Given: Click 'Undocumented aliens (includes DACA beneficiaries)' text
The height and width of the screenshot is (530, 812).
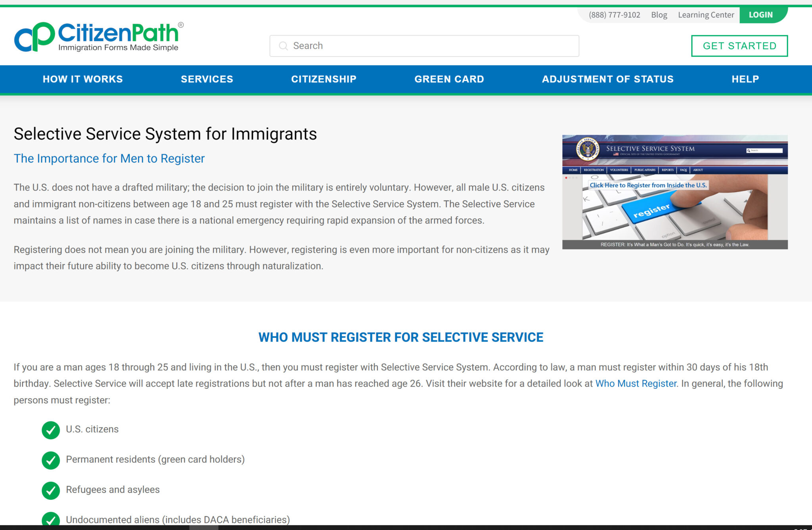Looking at the screenshot, I should 178,520.
